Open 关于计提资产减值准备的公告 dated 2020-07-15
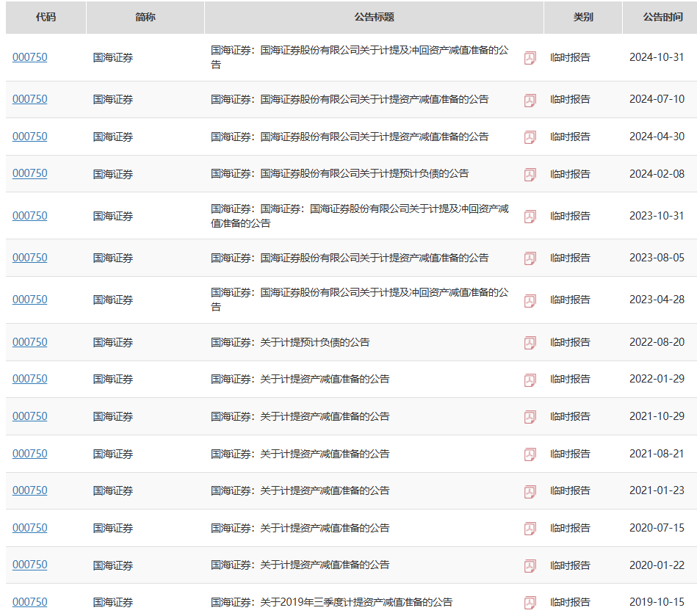 click(300, 528)
